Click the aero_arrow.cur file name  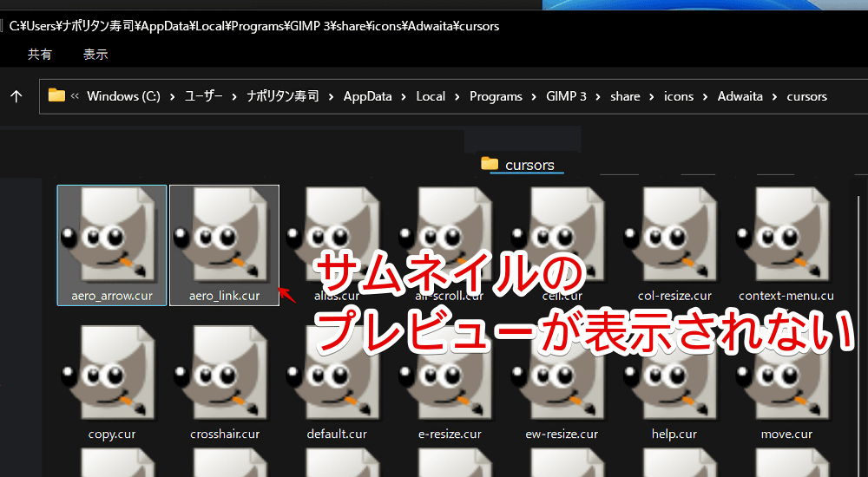pyautogui.click(x=112, y=296)
